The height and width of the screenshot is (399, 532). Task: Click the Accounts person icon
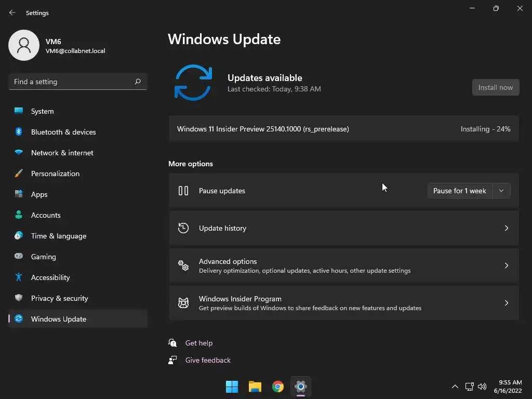tap(19, 215)
